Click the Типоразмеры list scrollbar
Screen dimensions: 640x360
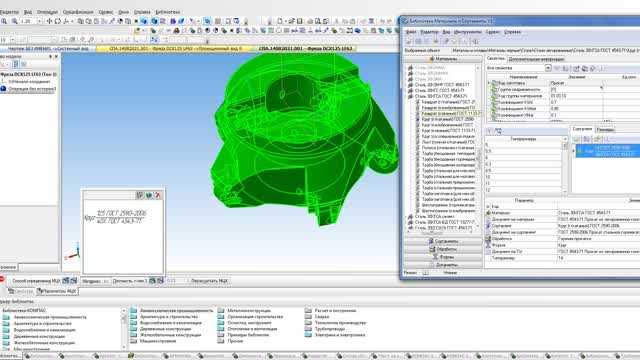pos(565,165)
